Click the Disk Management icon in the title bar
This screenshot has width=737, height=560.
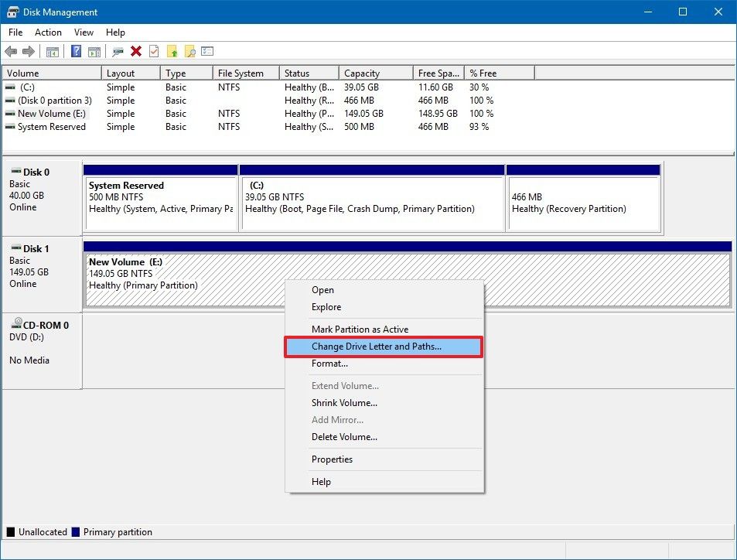pyautogui.click(x=12, y=12)
